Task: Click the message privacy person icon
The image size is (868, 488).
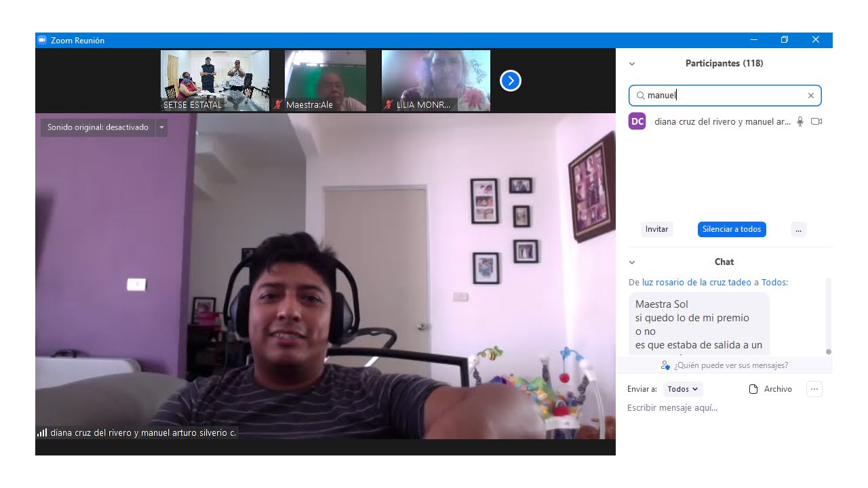Action: (665, 365)
